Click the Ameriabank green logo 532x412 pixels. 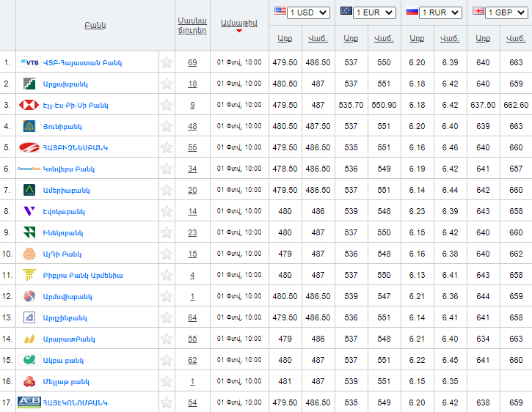click(x=29, y=190)
